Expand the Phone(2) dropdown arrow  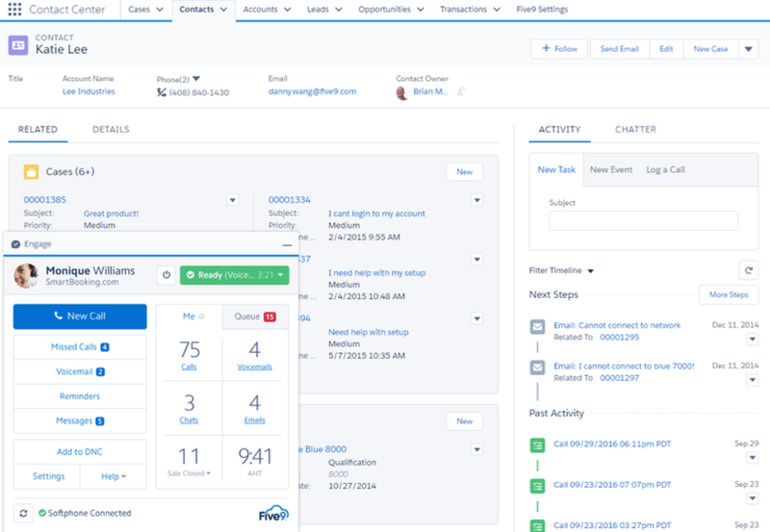click(196, 79)
